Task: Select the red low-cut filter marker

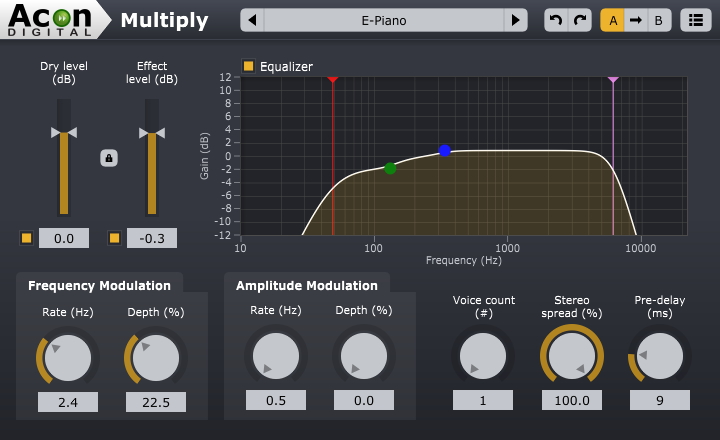Action: coord(333,80)
